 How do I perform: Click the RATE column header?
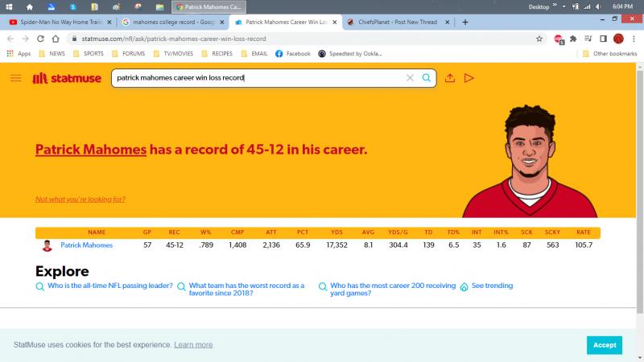pos(583,232)
